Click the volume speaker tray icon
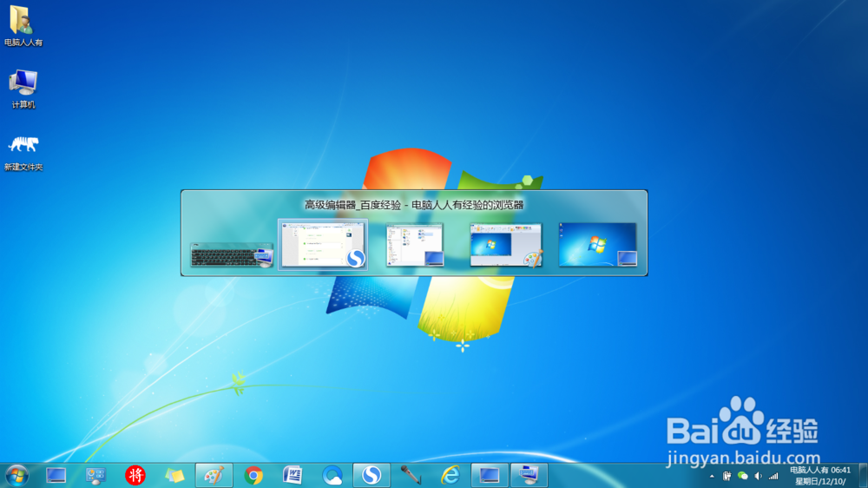868x488 pixels. click(x=759, y=476)
